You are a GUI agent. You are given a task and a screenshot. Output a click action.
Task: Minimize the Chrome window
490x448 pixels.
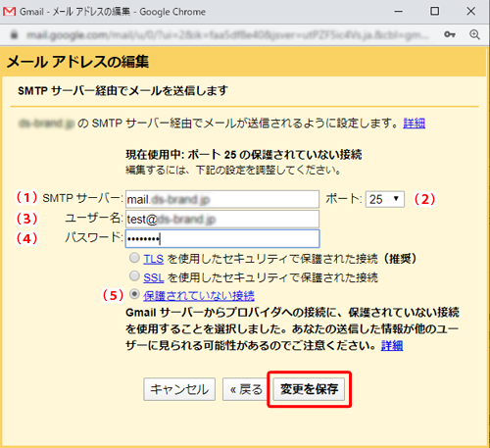click(398, 12)
